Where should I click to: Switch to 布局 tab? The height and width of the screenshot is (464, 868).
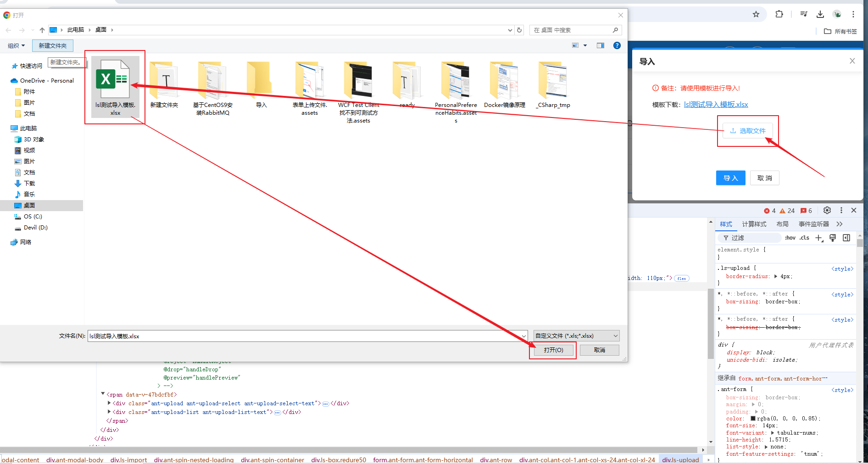pyautogui.click(x=782, y=224)
